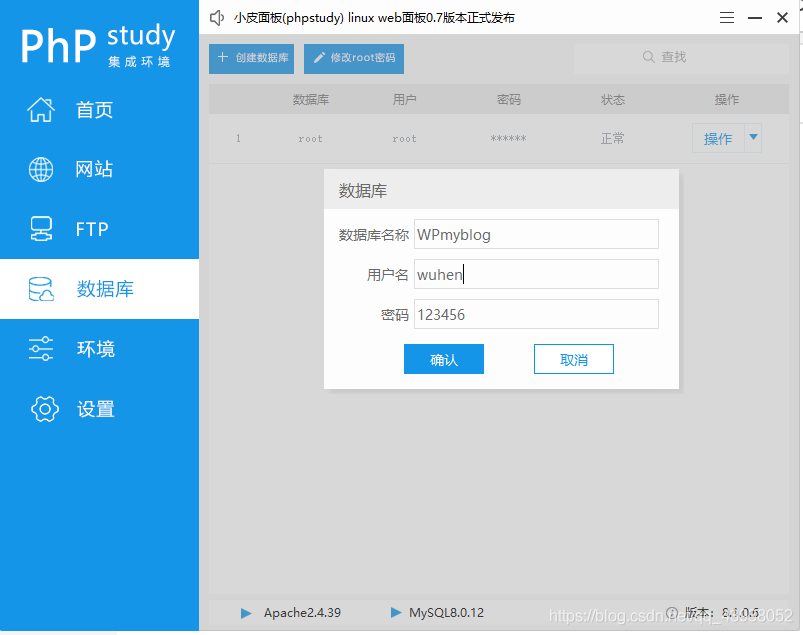
Task: Click the announcement title about linux web面板
Action: [x=374, y=18]
